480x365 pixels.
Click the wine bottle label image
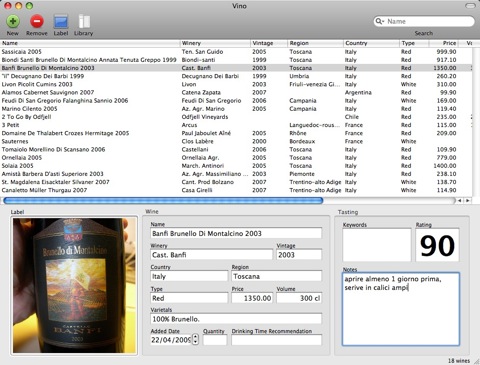click(74, 285)
